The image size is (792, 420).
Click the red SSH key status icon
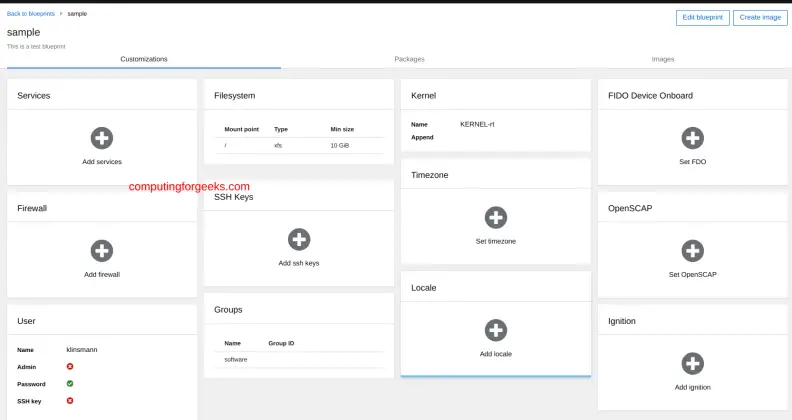point(70,400)
